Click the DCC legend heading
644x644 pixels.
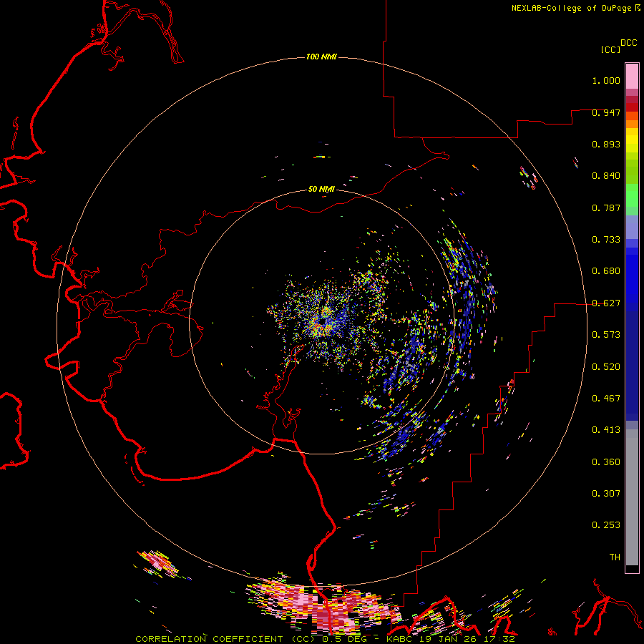coord(628,43)
